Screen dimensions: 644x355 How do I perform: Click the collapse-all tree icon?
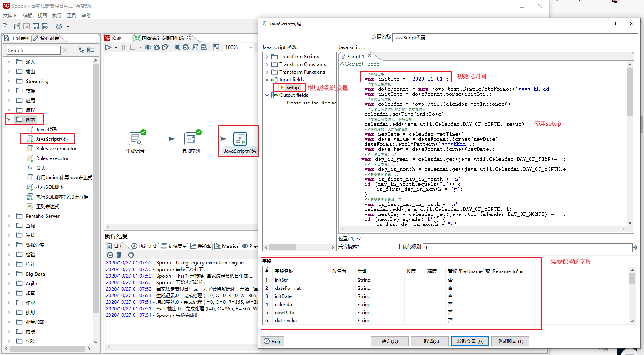[90, 50]
